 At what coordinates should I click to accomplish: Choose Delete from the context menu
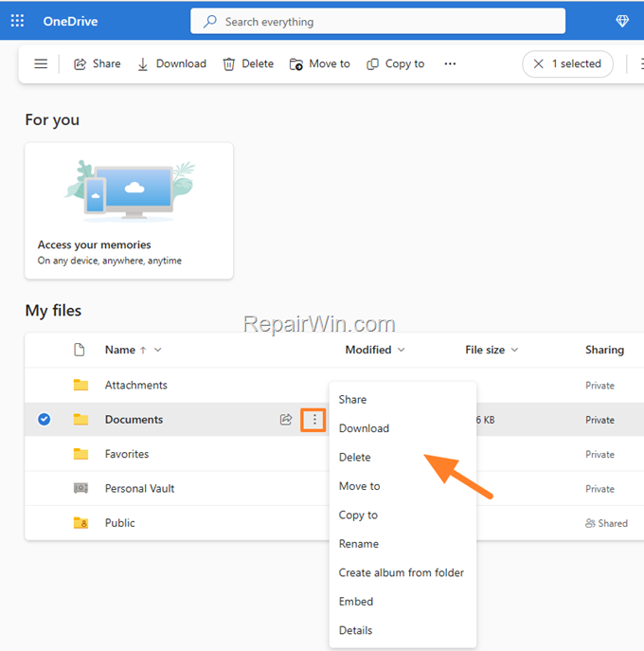point(402,457)
